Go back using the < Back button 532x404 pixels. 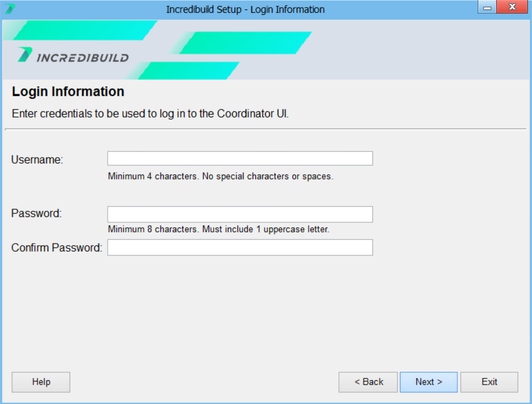pyautogui.click(x=368, y=382)
